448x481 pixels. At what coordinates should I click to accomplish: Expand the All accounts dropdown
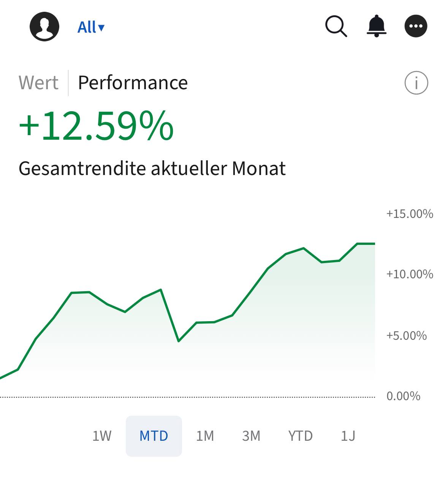(91, 27)
